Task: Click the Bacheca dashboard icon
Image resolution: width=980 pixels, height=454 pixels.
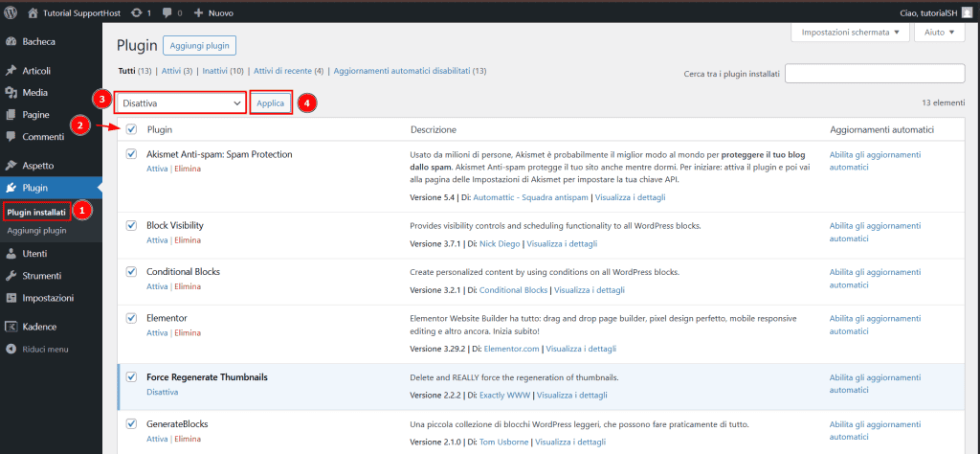Action: click(x=11, y=42)
